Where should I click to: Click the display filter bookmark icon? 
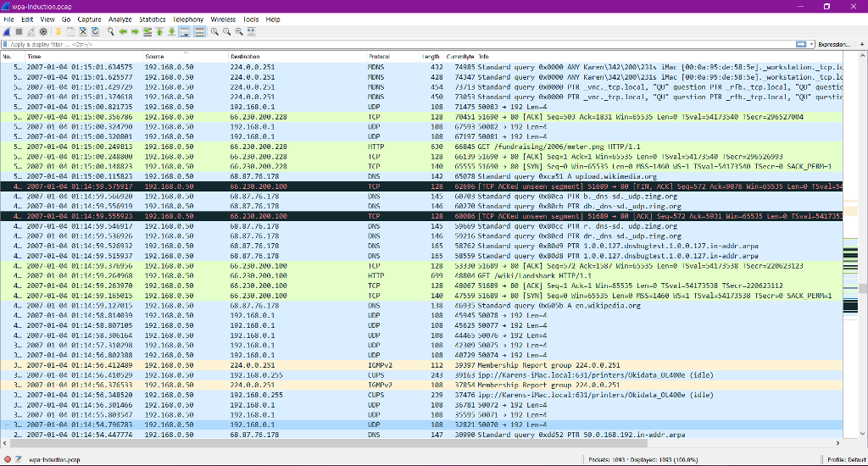[5, 44]
